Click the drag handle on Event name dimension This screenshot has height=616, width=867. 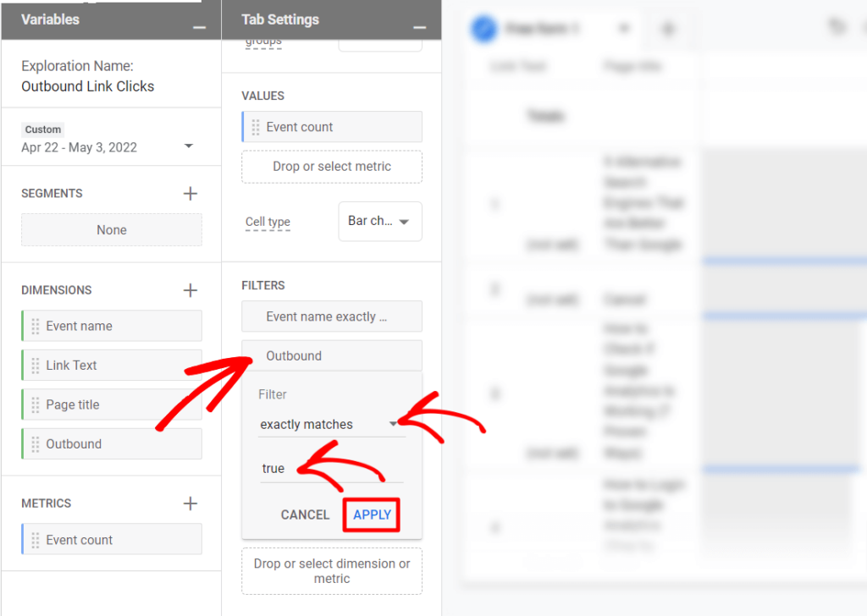33,326
